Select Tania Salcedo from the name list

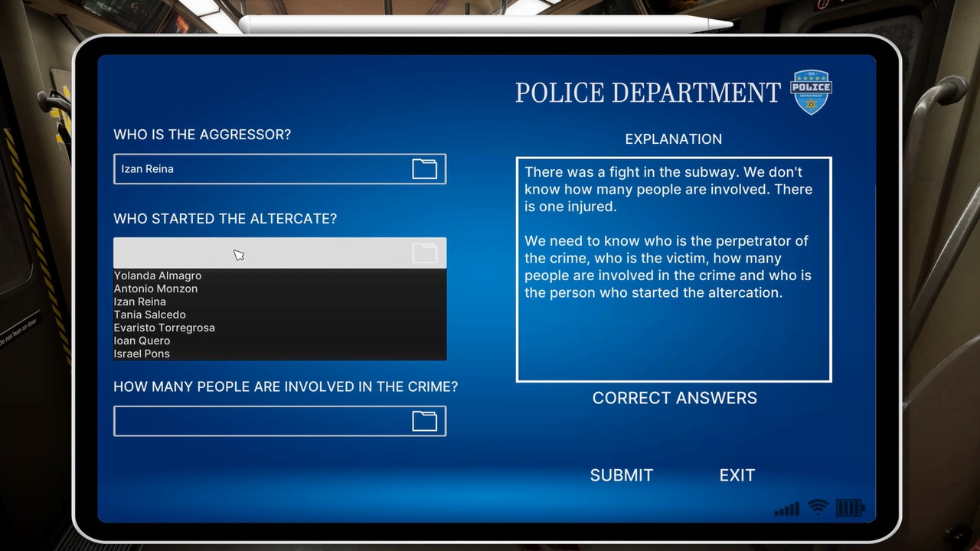click(x=149, y=315)
